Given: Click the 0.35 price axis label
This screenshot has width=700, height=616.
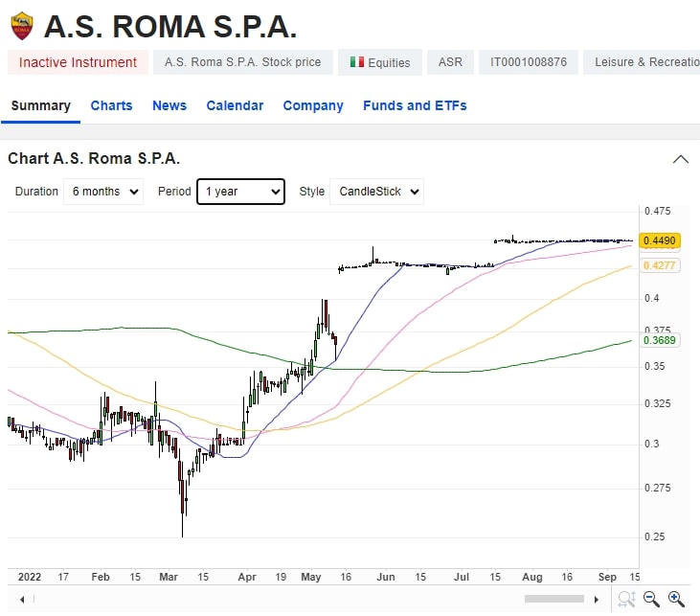Looking at the screenshot, I should coord(654,366).
